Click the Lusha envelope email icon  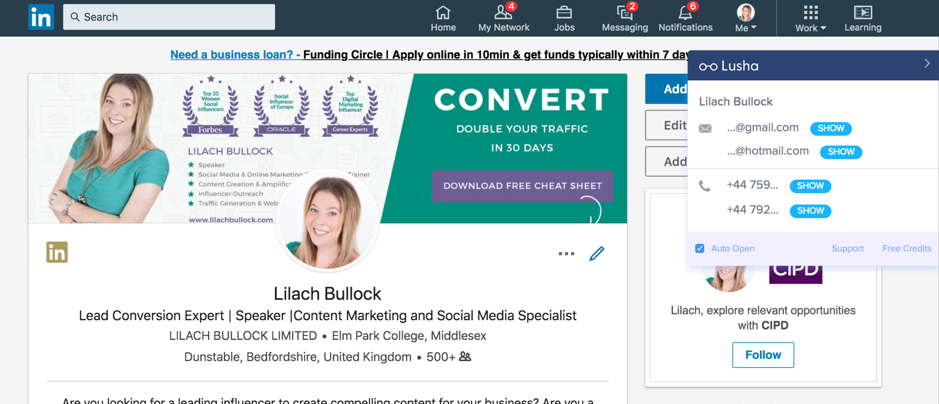tap(705, 128)
